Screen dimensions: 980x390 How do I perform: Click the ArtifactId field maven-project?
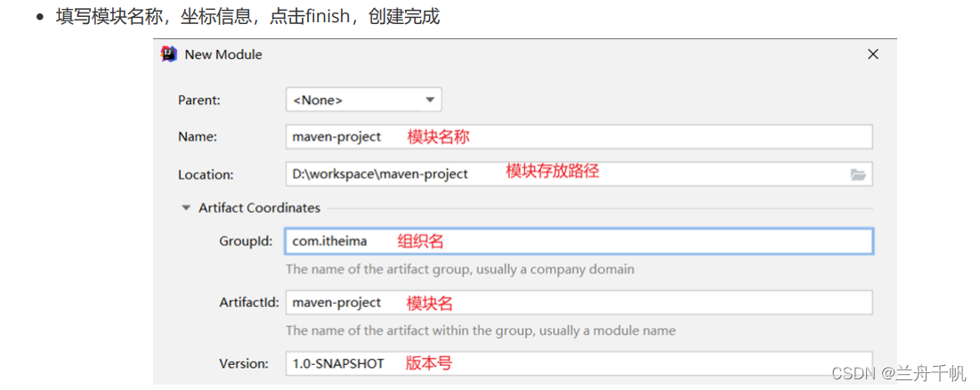coord(579,303)
